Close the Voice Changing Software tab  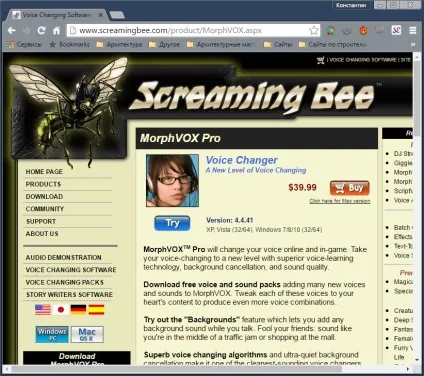tap(100, 15)
